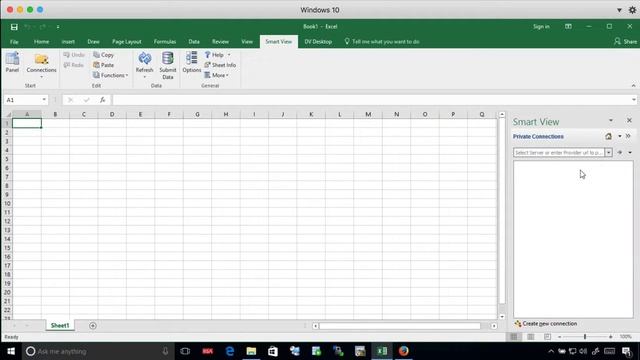Viewport: 640px width, 360px height.
Task: Save workbook via quick access toolbar
Action: (14, 27)
